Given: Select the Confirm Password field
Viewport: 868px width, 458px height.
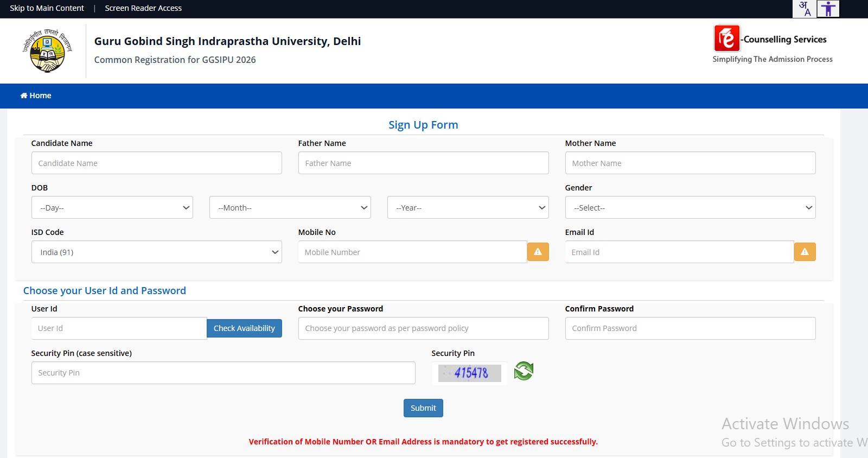Looking at the screenshot, I should (x=691, y=328).
